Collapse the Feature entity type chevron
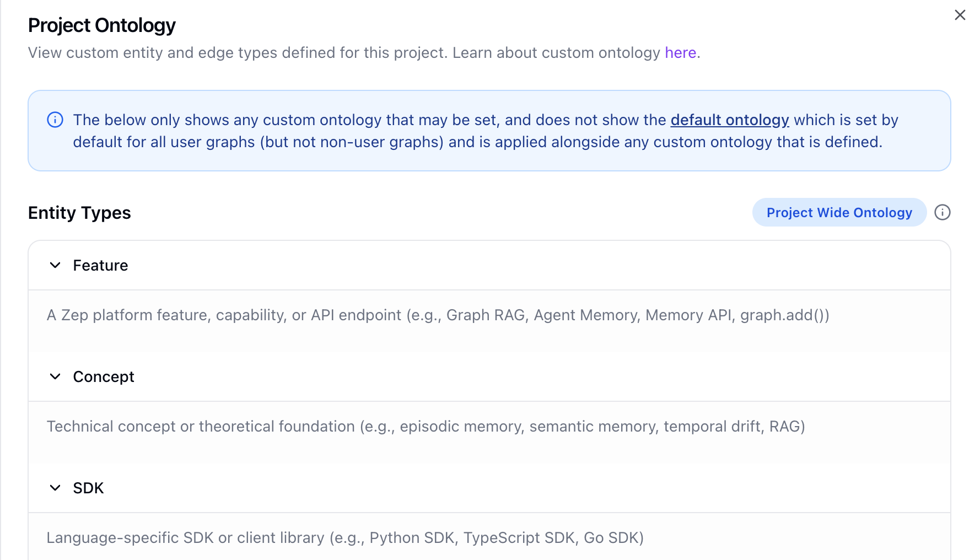The height and width of the screenshot is (560, 980). point(55,265)
